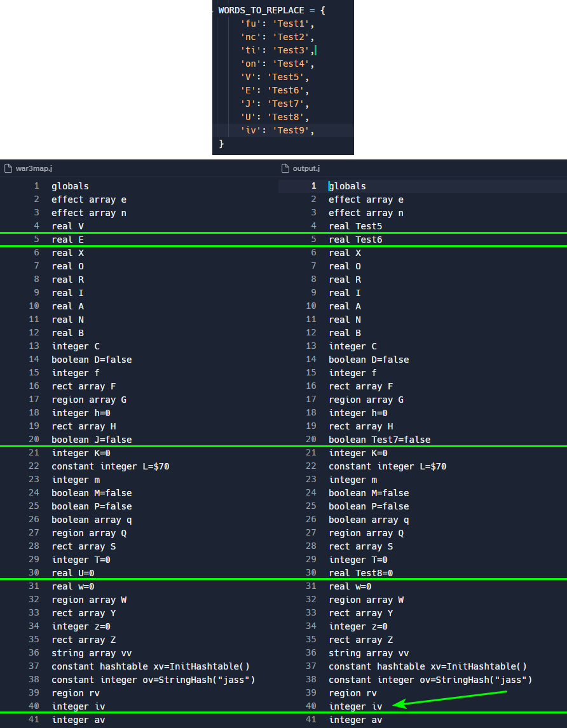Image resolution: width=567 pixels, height=728 pixels.
Task: Click 'rect array Z' in output.j
Action: coord(360,640)
